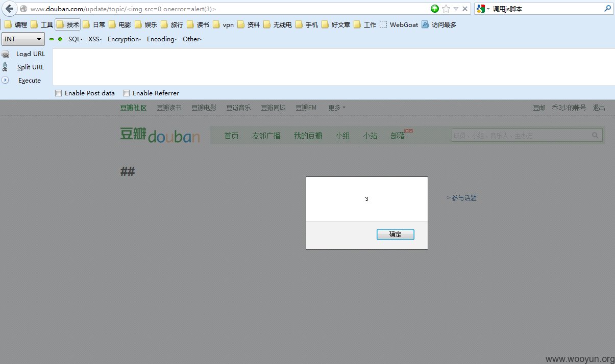Image resolution: width=615 pixels, height=364 pixels.
Task: Open the 技术 bookmark folder
Action: [x=68, y=24]
